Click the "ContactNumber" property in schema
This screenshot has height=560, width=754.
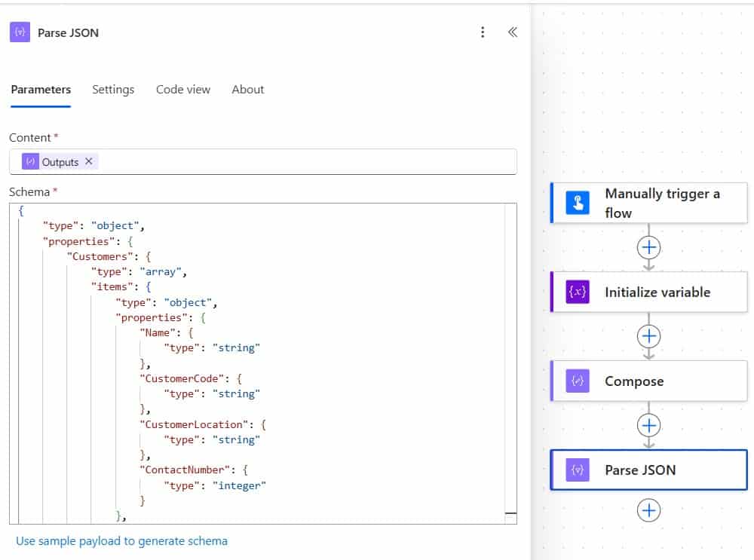[185, 470]
